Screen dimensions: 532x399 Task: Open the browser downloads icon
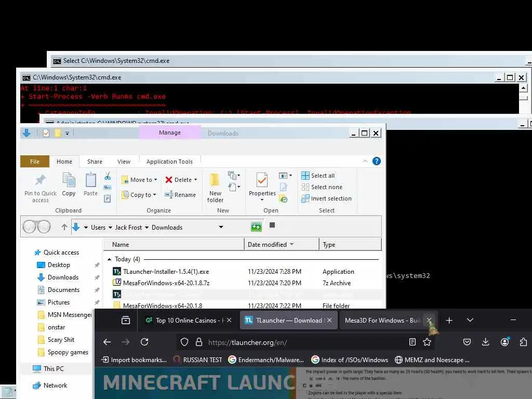pos(486,342)
